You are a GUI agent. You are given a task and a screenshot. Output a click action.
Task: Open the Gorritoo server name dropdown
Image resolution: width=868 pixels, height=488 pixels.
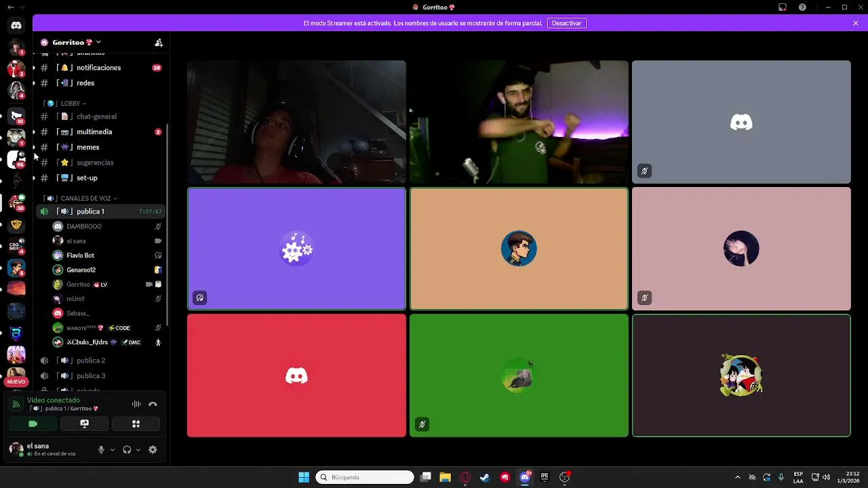[x=71, y=42]
